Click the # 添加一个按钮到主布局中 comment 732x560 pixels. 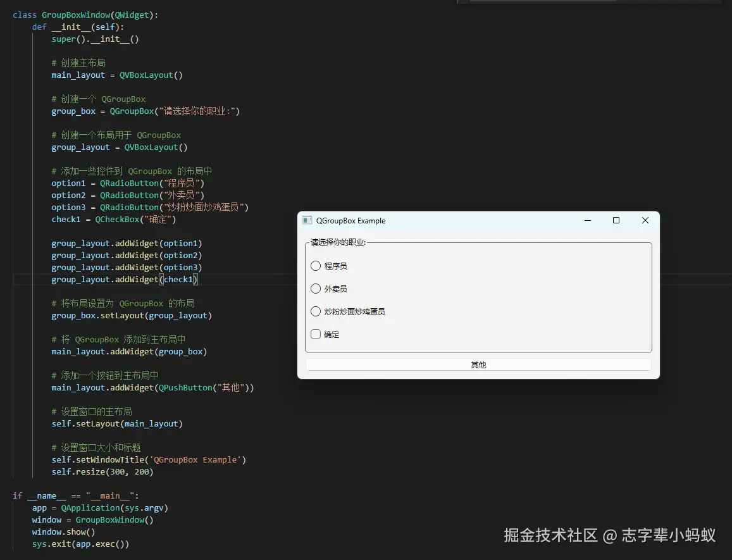click(x=105, y=375)
